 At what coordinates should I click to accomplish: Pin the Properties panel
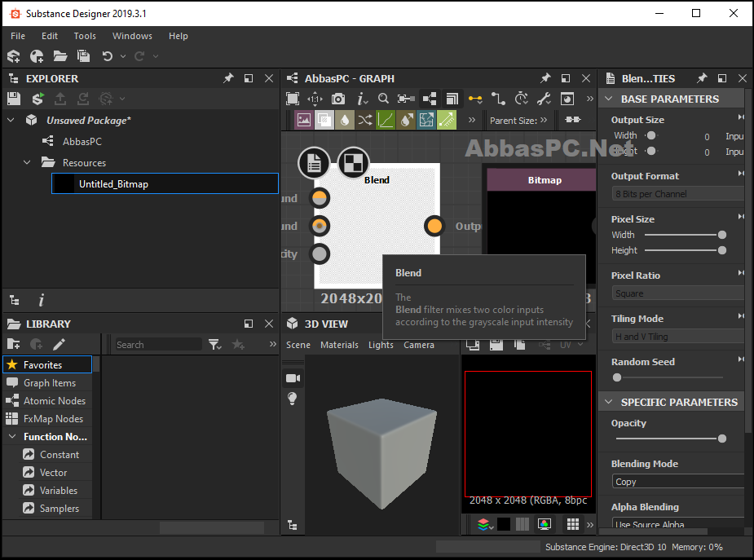[x=702, y=78]
